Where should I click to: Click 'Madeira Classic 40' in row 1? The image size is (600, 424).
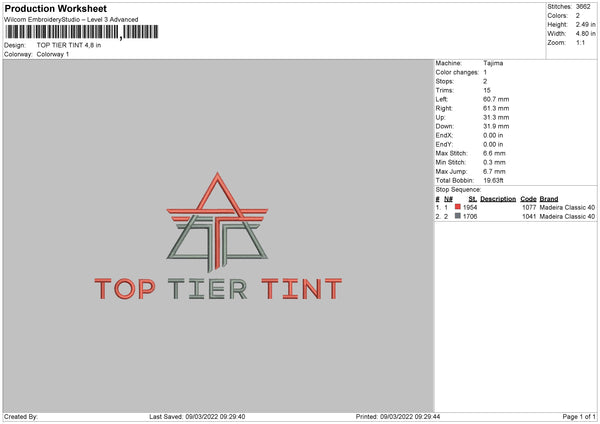(x=567, y=207)
